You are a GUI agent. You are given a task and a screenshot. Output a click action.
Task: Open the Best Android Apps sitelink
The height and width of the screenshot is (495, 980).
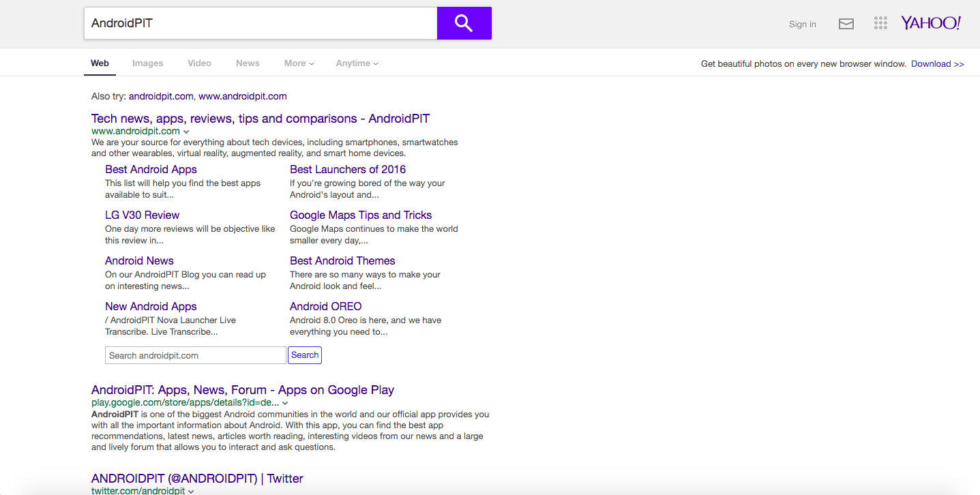(151, 169)
